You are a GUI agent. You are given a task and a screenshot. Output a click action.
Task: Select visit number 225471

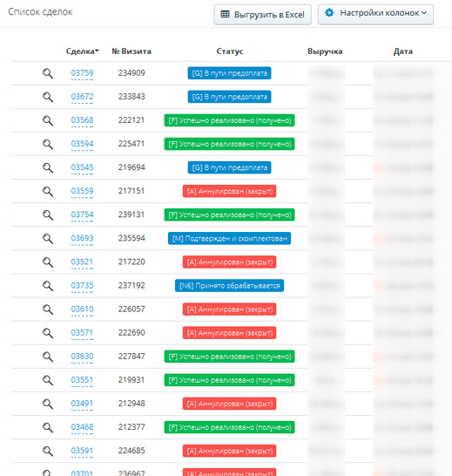[x=132, y=144]
